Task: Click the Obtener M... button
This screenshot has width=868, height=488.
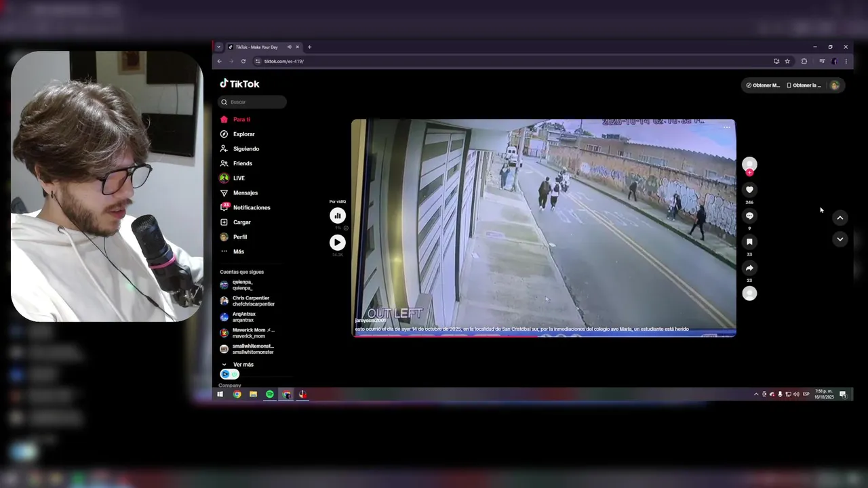Action: coord(763,85)
